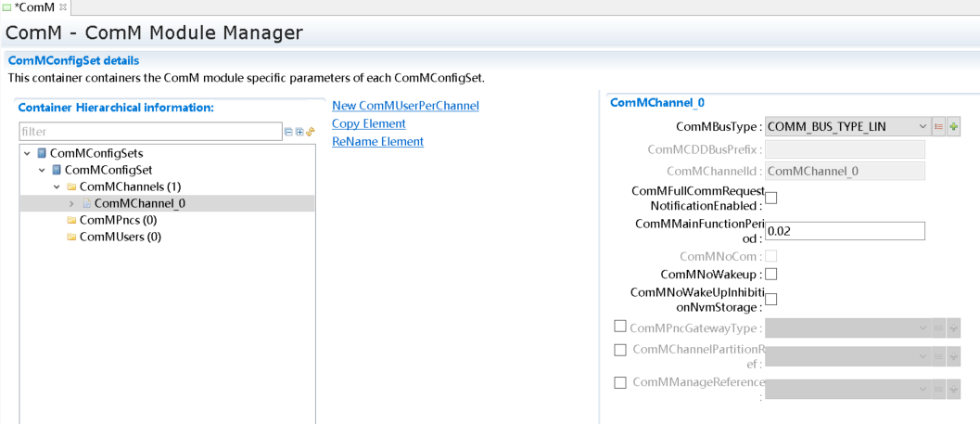Viewport: 980px width, 424px height.
Task: Expand the ComMChannel_0 tree node
Action: tap(72, 203)
